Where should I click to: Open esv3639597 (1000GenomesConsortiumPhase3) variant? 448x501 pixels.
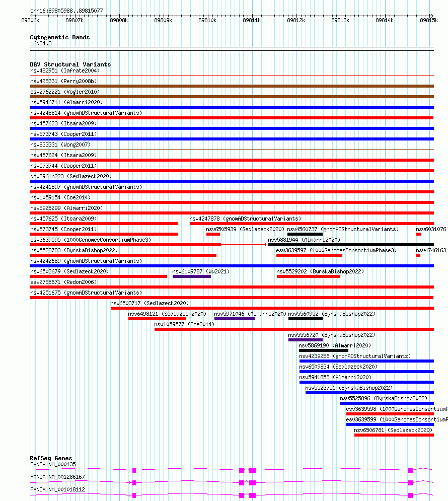tap(336, 250)
